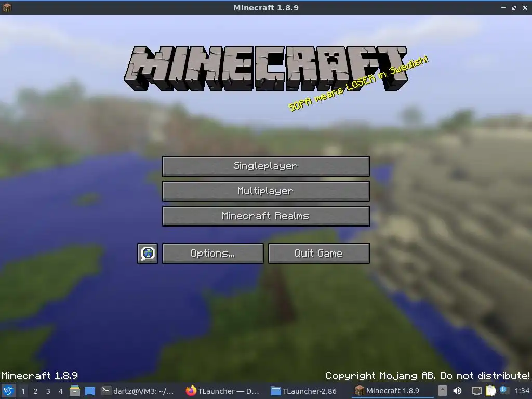The width and height of the screenshot is (532, 399).
Task: Switch to the dartz@VM3 terminal window
Action: (x=139, y=391)
